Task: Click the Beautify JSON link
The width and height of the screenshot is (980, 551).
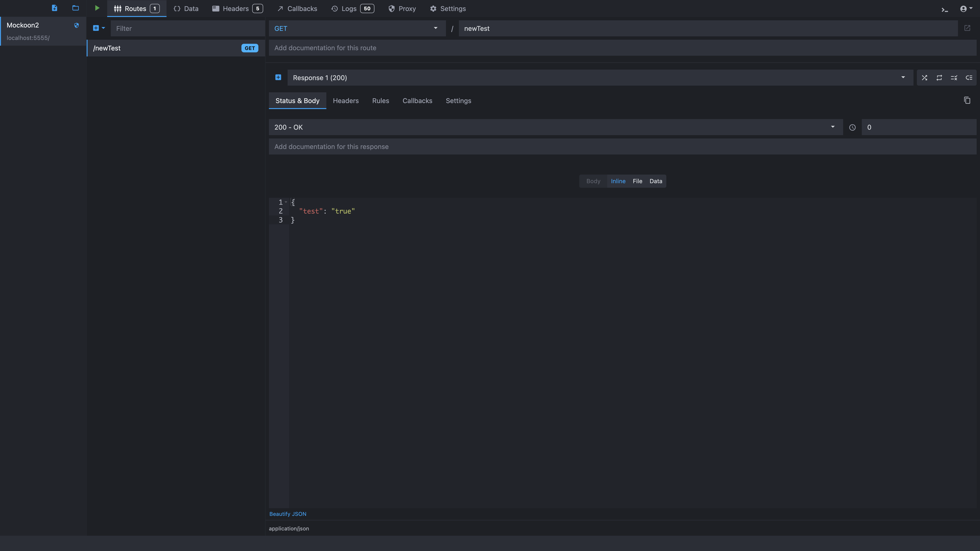Action: [288, 514]
